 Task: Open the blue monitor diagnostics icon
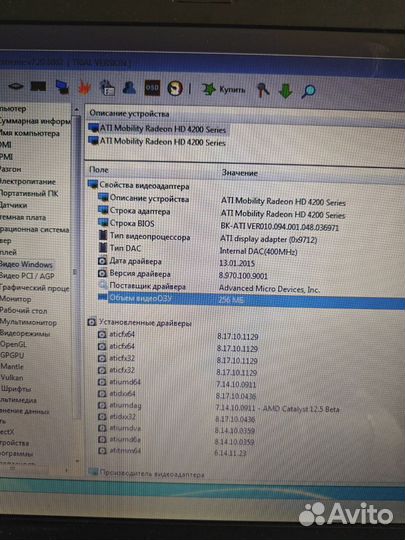[62, 87]
